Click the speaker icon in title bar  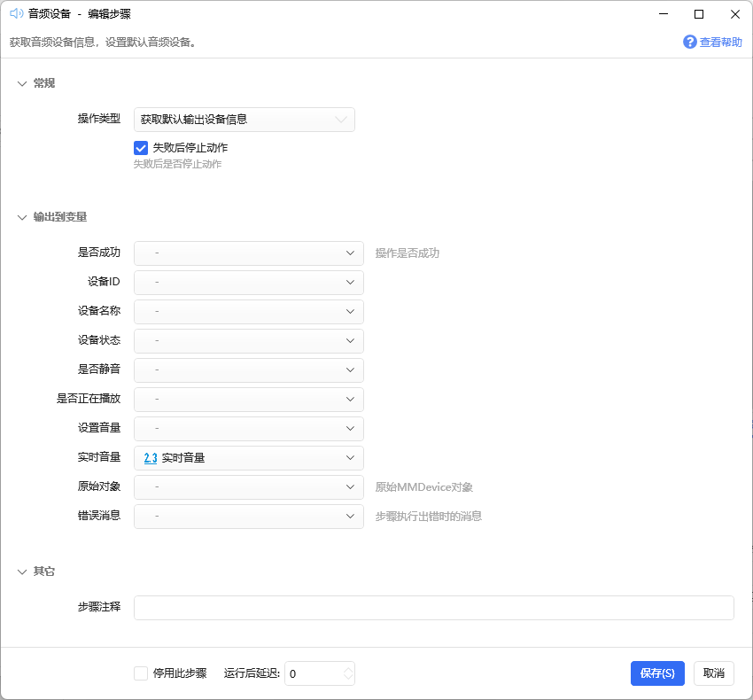[16, 13]
